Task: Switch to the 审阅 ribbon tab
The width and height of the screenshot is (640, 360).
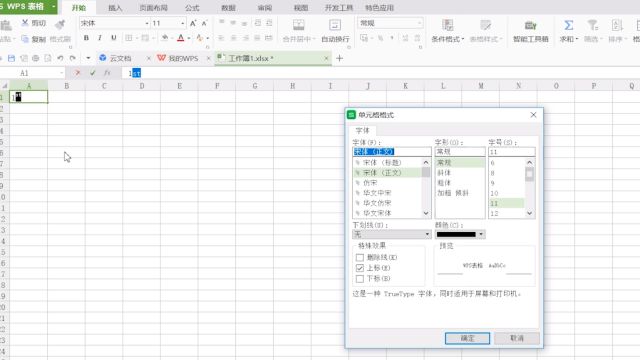Action: click(264, 8)
